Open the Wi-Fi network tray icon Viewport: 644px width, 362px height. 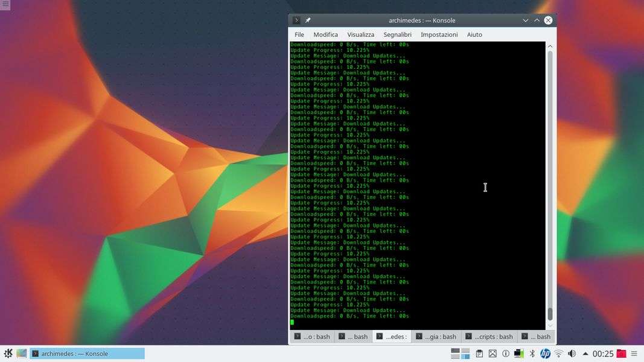pos(558,354)
